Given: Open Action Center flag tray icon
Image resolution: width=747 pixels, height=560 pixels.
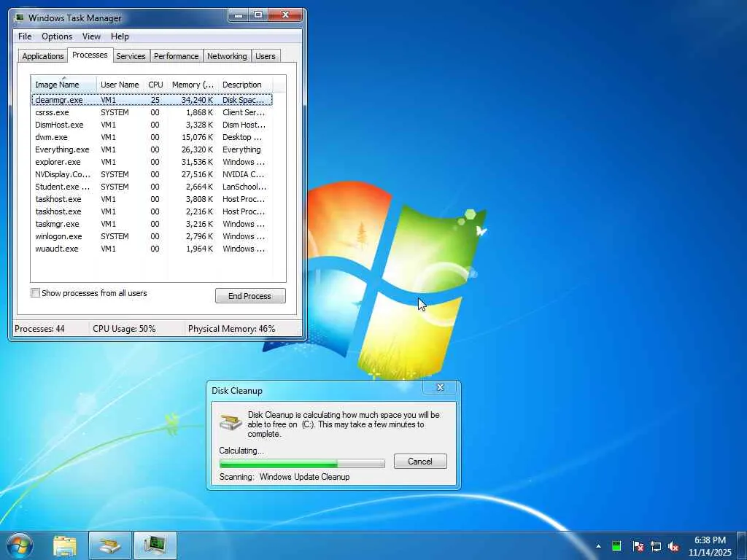Looking at the screenshot, I should [x=638, y=546].
